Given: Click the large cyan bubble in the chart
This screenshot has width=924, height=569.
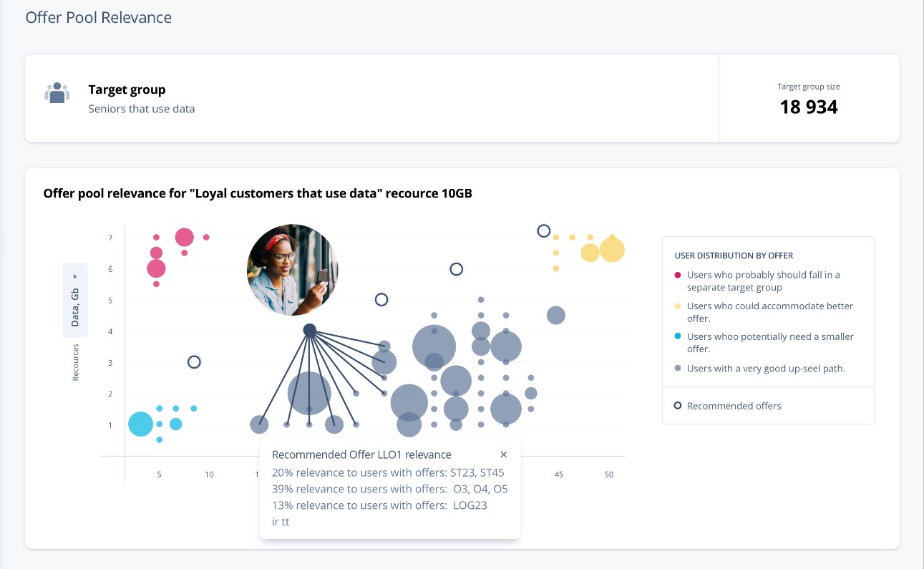Looking at the screenshot, I should [x=141, y=424].
